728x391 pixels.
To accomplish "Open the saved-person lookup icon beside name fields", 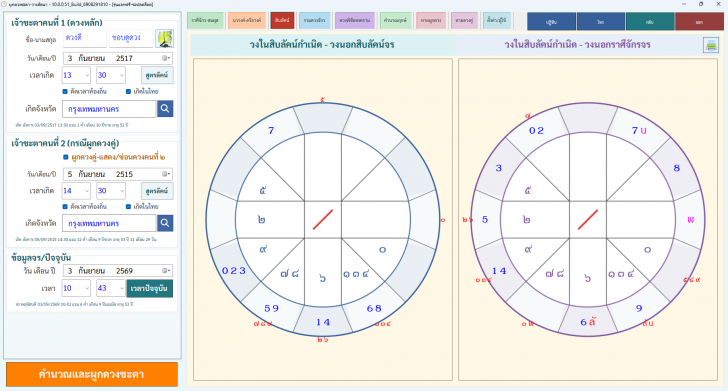I will click(x=164, y=39).
